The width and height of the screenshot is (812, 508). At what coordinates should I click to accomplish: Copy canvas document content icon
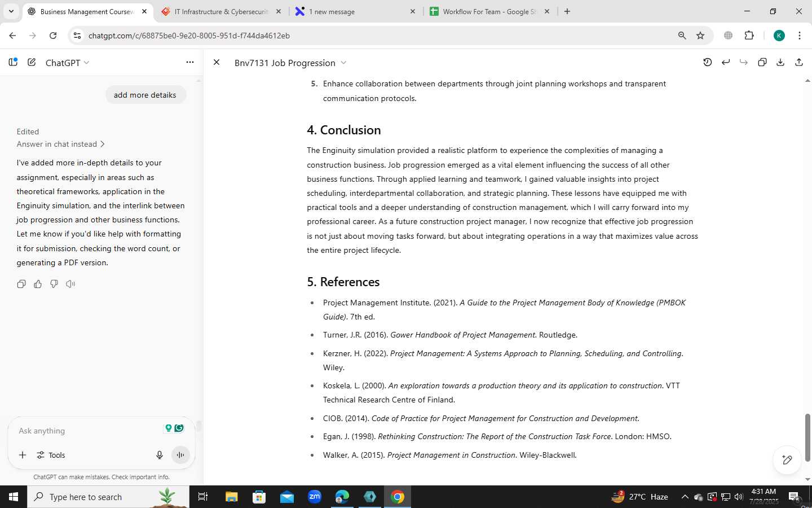click(x=762, y=62)
